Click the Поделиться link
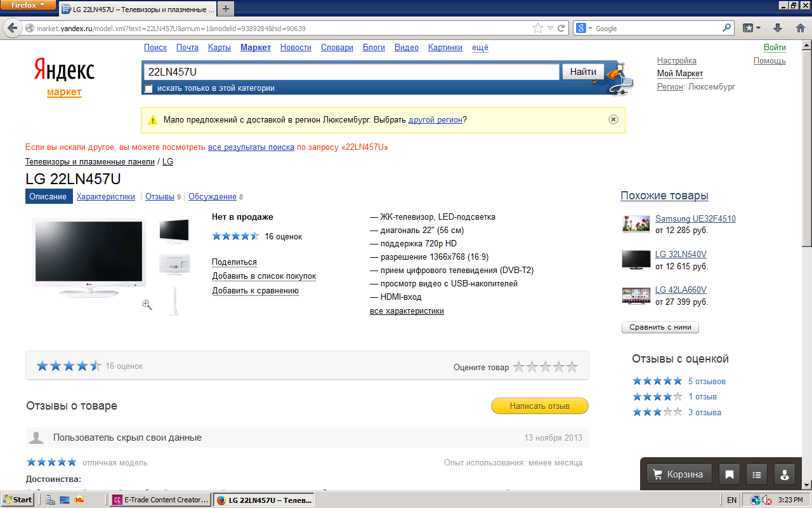812x508 pixels. [x=234, y=262]
